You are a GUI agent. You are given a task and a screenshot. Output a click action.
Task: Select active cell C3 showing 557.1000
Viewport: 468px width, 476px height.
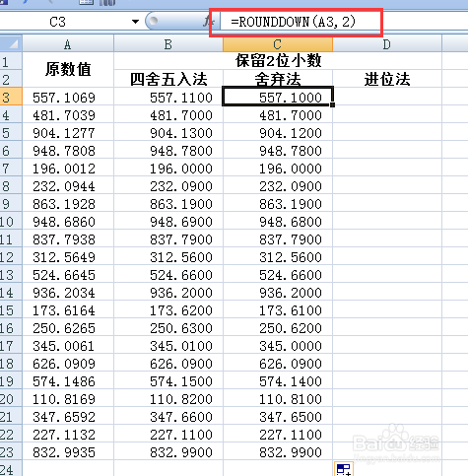pyautogui.click(x=278, y=97)
